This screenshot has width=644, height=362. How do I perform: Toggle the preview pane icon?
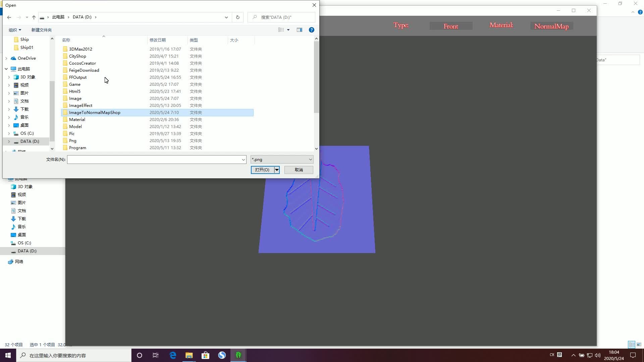click(300, 30)
